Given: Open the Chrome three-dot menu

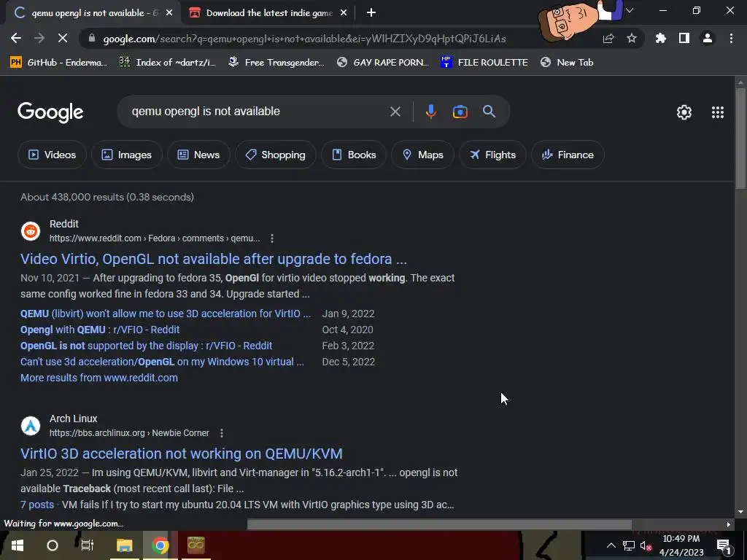Looking at the screenshot, I should click(731, 38).
